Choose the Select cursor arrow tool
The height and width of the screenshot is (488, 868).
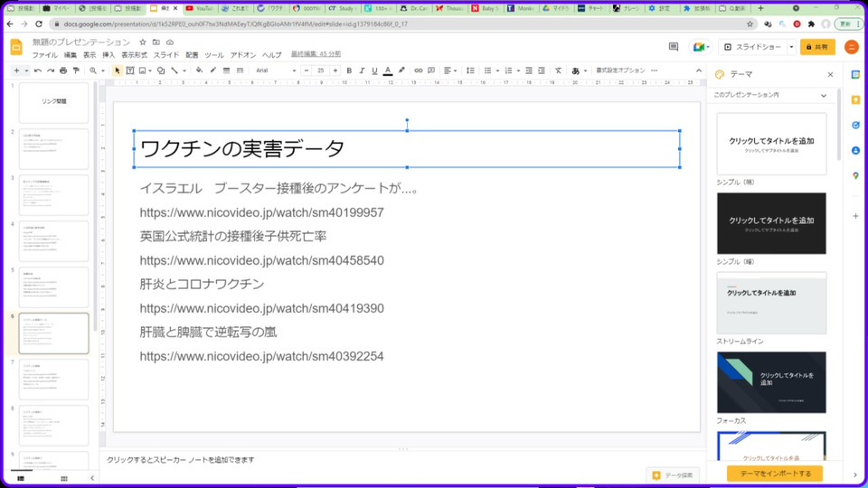coord(117,70)
